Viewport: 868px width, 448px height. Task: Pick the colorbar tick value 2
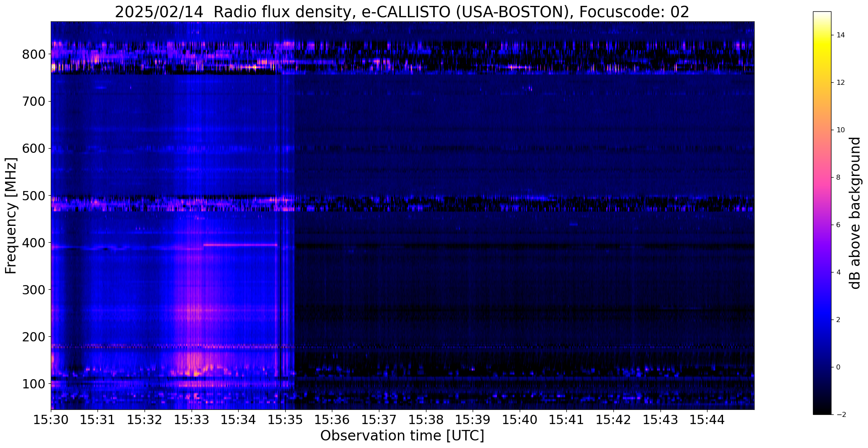pos(839,320)
